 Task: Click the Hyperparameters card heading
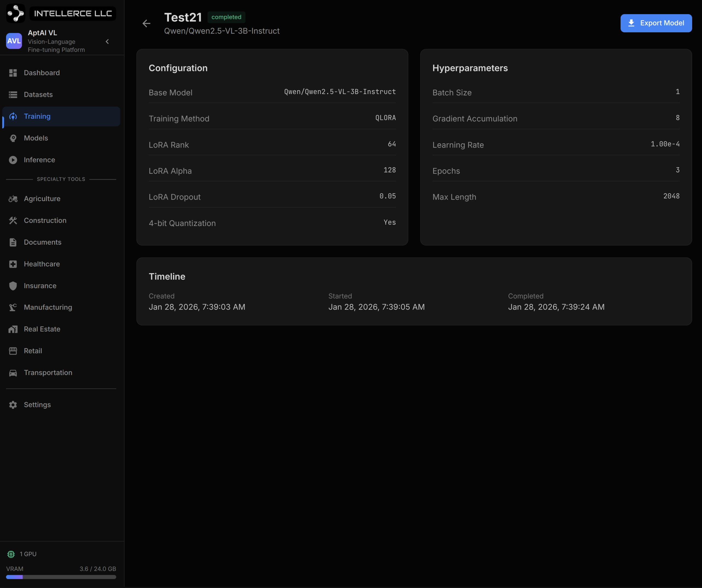(470, 68)
